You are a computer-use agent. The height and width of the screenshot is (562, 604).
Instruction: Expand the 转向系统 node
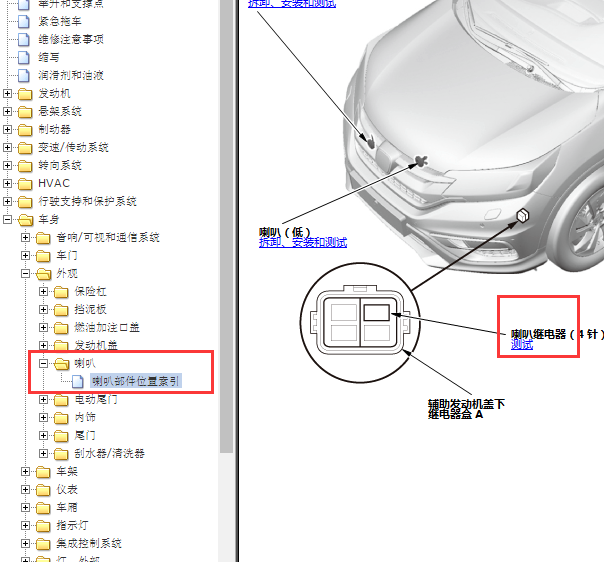tap(7, 165)
